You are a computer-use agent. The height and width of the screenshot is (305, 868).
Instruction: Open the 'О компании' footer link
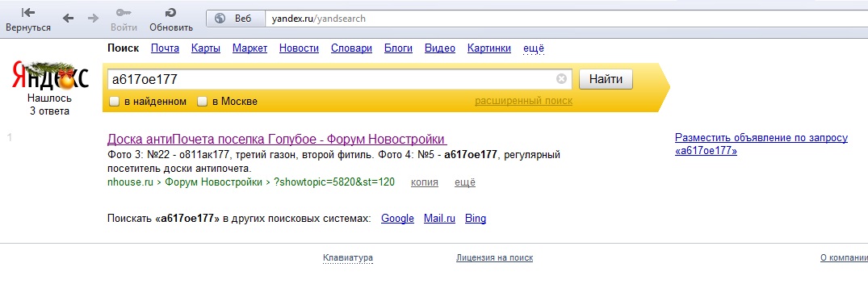pos(844,258)
